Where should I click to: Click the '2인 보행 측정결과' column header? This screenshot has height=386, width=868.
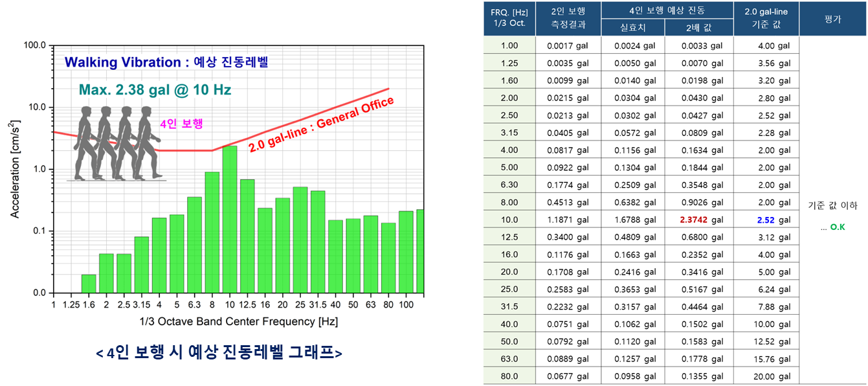coord(568,18)
